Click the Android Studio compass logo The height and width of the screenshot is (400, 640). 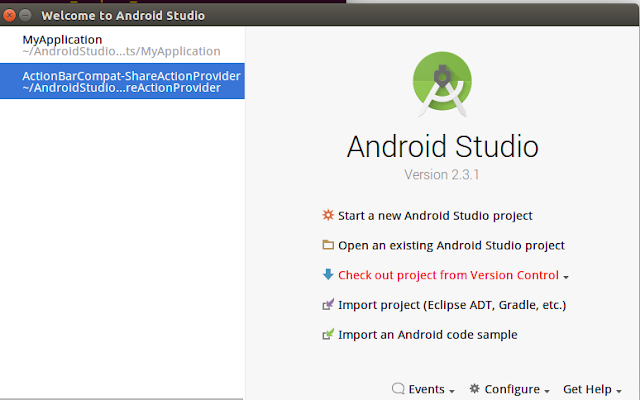[442, 84]
